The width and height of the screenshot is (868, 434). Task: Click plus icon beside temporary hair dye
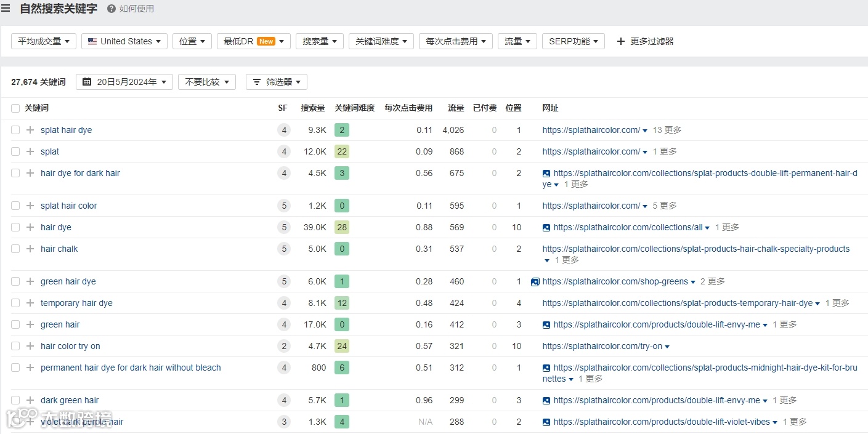[30, 303]
